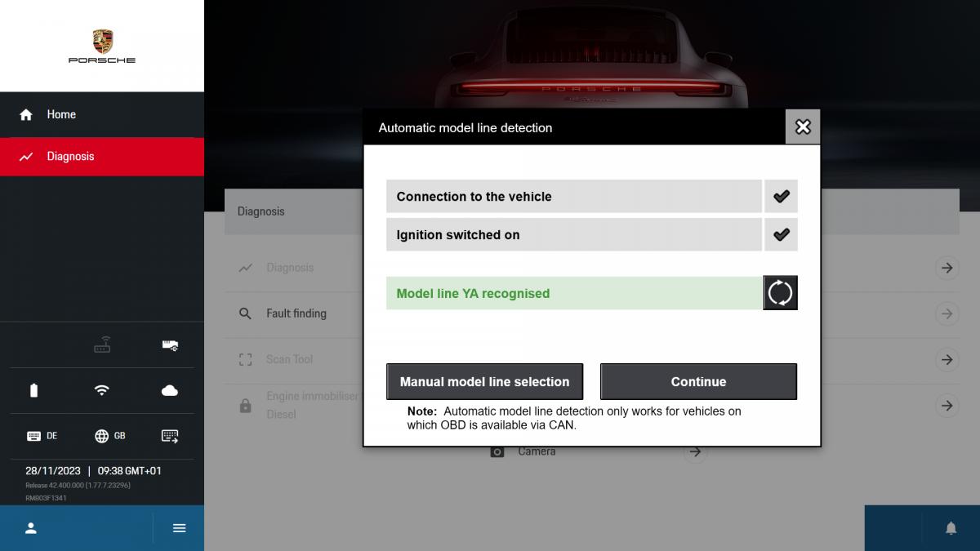This screenshot has height=551, width=980.
Task: Click the Connection to the vehicle checkmark
Action: click(x=781, y=197)
